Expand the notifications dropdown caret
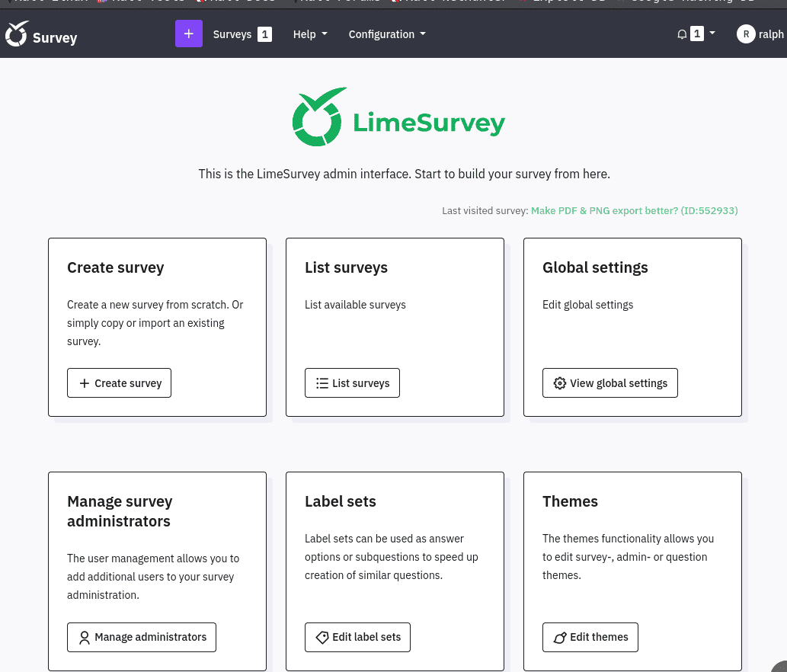The height and width of the screenshot is (672, 787). tap(712, 34)
